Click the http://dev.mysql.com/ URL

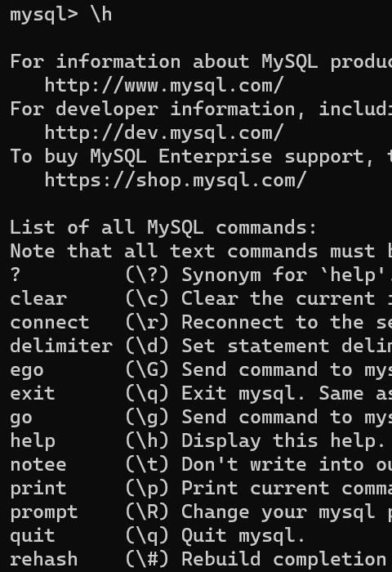(x=164, y=133)
